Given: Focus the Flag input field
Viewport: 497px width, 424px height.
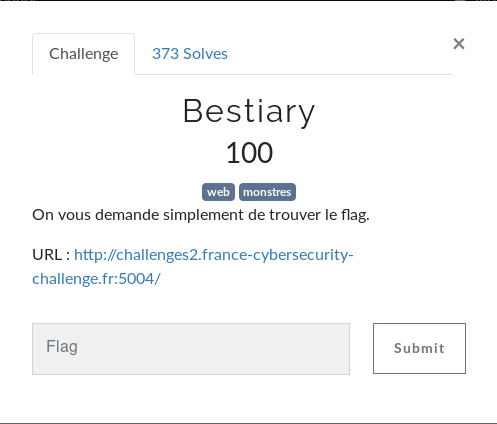Looking at the screenshot, I should click(191, 349).
